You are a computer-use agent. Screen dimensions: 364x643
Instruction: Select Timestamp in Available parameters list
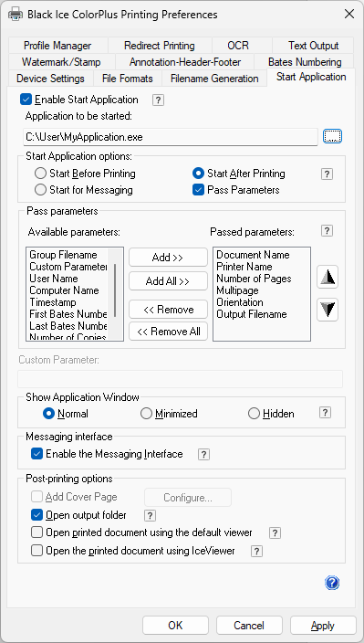click(x=53, y=302)
